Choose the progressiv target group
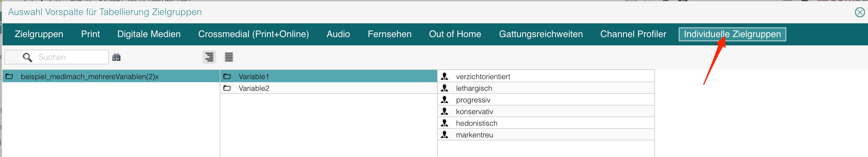Screen dimensions: 868x157 point(473,100)
